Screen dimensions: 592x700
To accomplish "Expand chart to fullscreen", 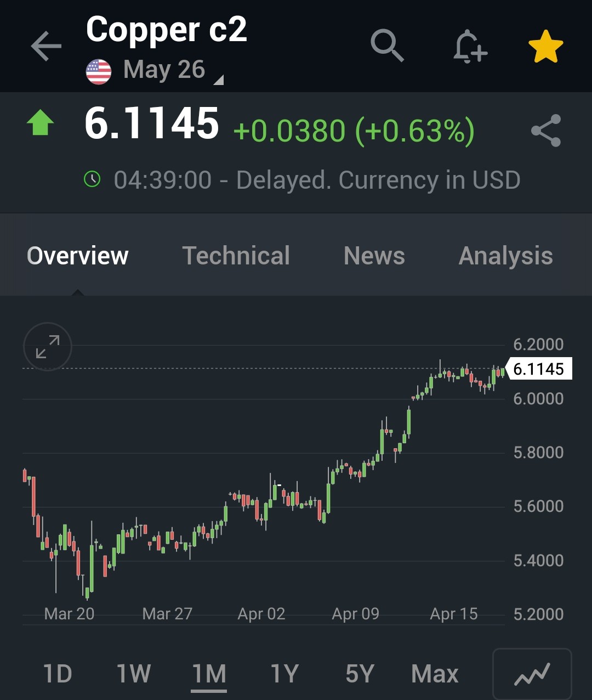I will pos(48,347).
